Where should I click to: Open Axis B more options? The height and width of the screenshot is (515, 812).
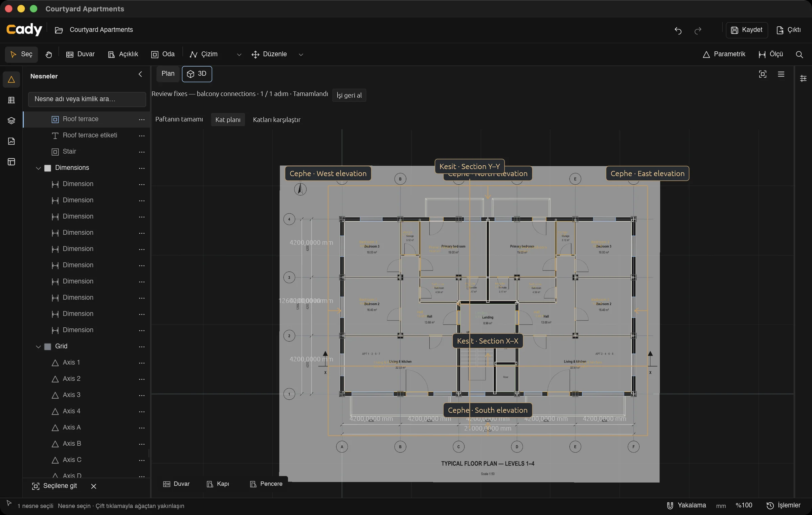coord(142,444)
